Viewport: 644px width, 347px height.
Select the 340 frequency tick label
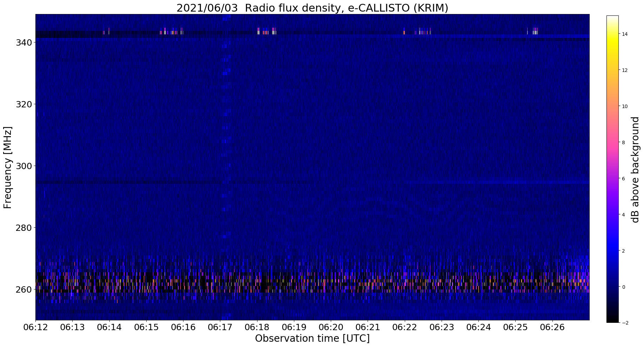(x=24, y=42)
